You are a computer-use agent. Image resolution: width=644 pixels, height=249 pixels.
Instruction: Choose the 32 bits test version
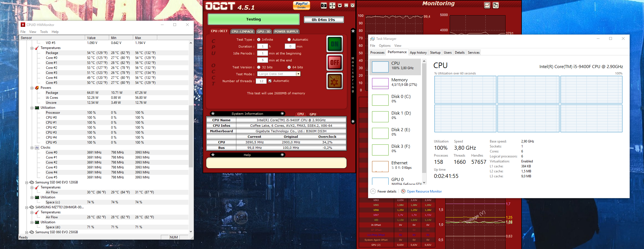point(259,67)
